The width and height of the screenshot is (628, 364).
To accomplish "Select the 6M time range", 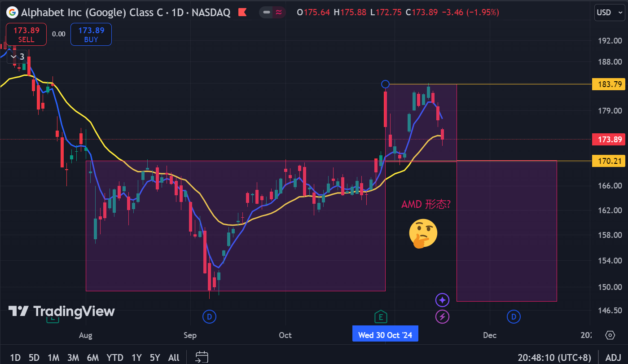I will pyautogui.click(x=93, y=357).
